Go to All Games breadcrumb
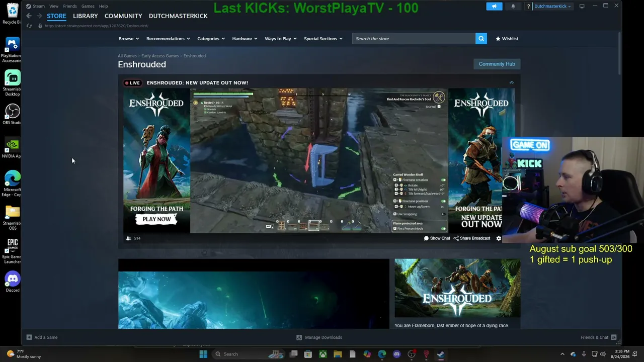644x362 pixels. (127, 56)
